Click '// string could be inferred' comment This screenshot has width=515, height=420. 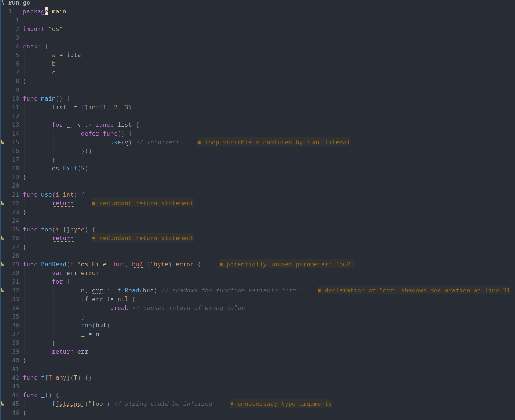click(x=163, y=404)
